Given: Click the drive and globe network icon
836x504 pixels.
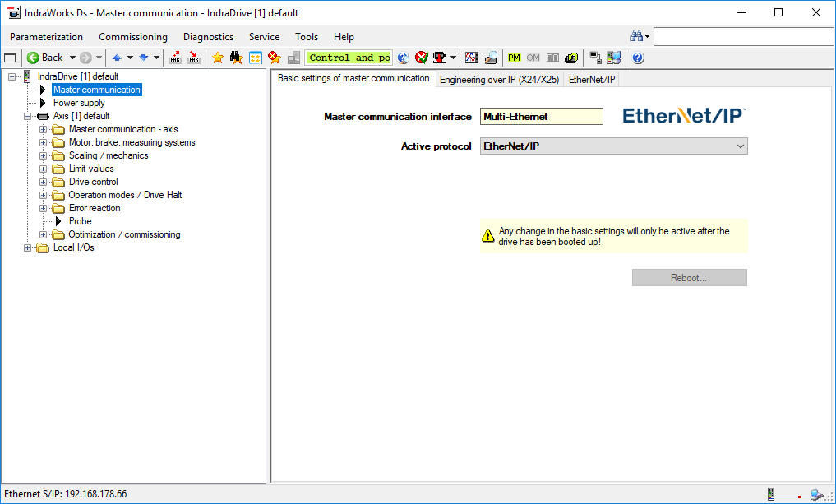Looking at the screenshot, I should [614, 58].
